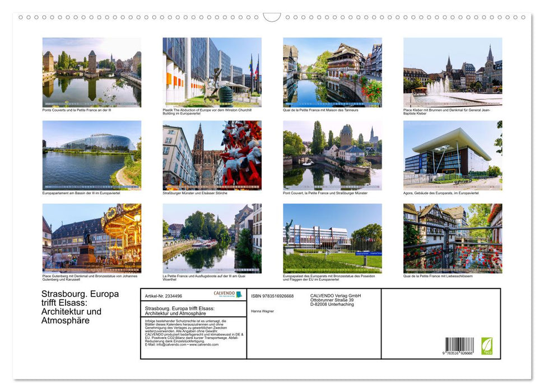The width and height of the screenshot is (544, 392).
Task: Click caption 'Plastik The Abduction of Europe'
Action: [x=207, y=111]
